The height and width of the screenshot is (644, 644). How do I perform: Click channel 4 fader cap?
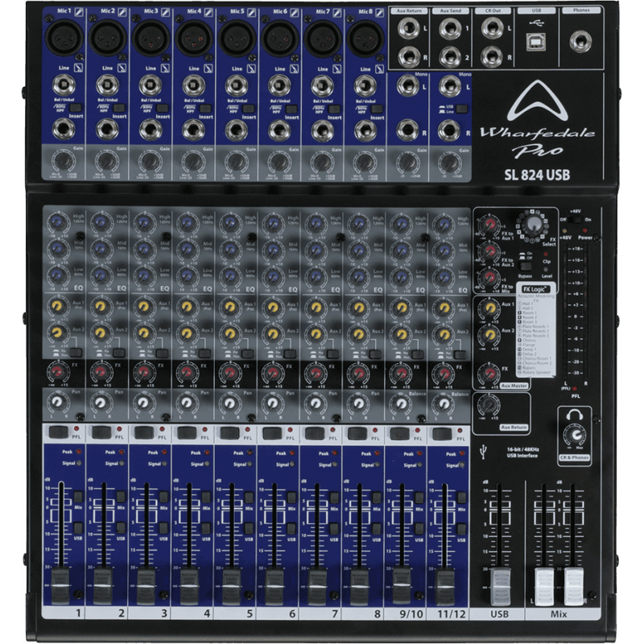tap(189, 587)
